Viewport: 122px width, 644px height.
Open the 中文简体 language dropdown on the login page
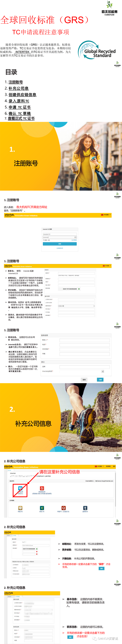point(106,215)
